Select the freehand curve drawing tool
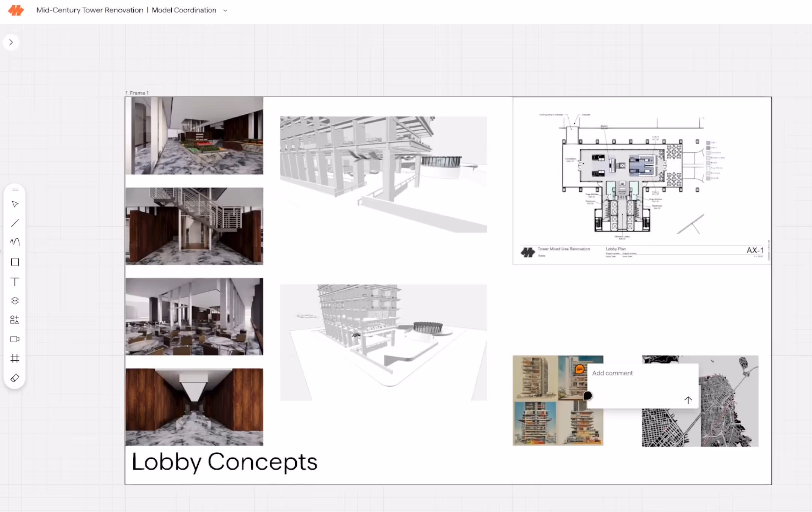This screenshot has height=512, width=812. click(x=15, y=242)
